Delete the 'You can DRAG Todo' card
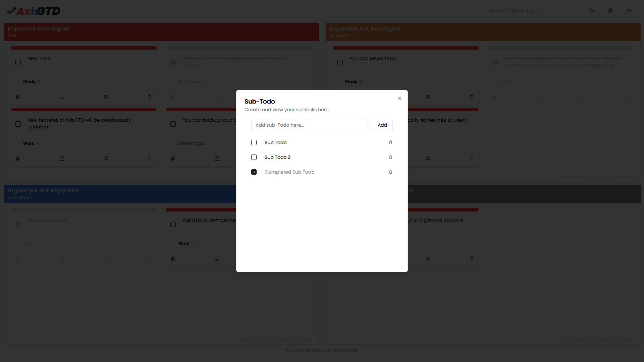 tap(472, 97)
